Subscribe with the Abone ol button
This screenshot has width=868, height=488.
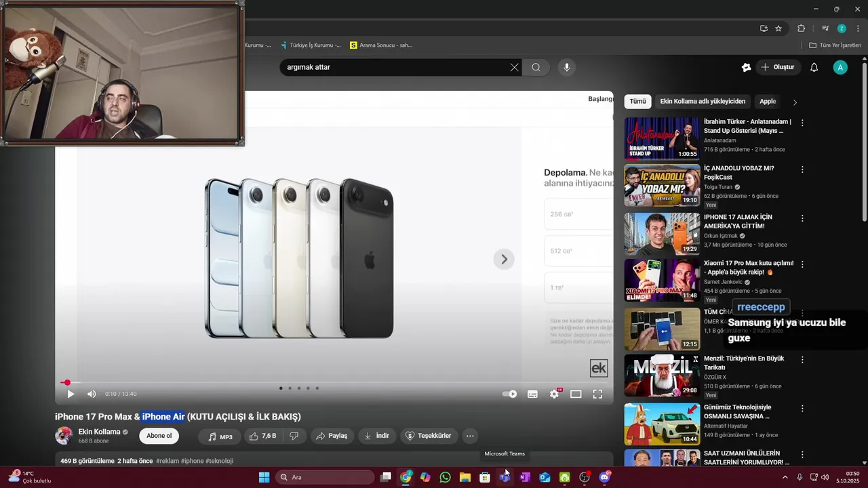click(159, 436)
